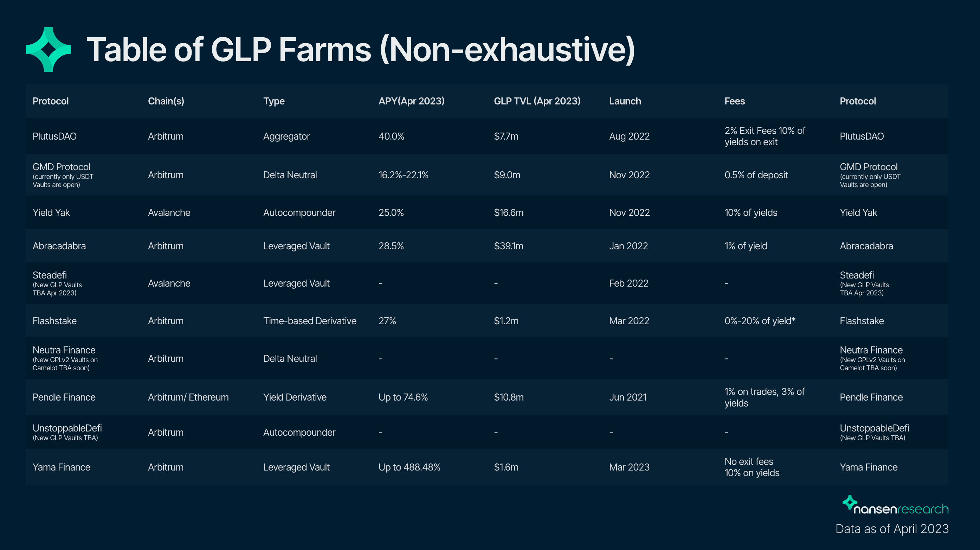The height and width of the screenshot is (550, 980).
Task: Click the '$16.6m' TVL value
Action: 509,213
